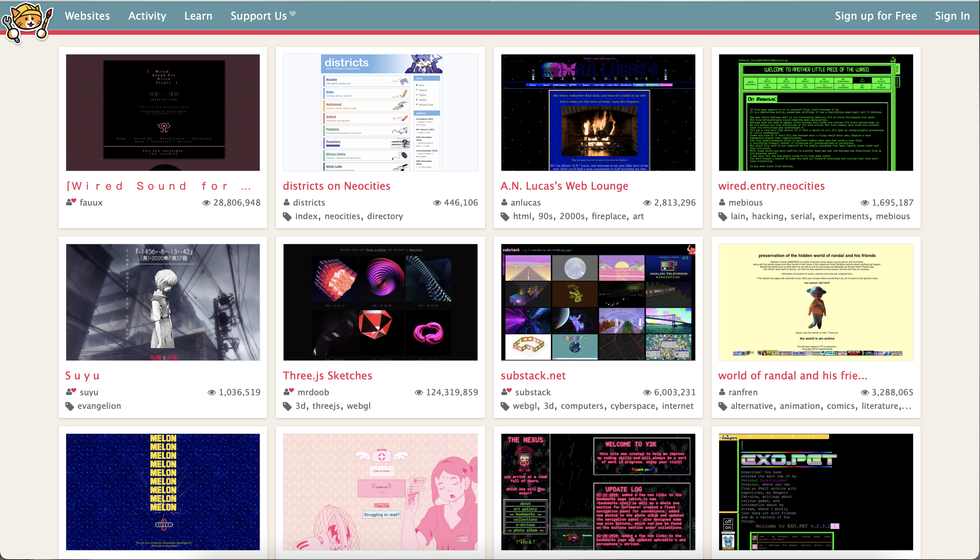Click 'substack.net' title link
This screenshot has width=980, height=560.
pos(533,376)
